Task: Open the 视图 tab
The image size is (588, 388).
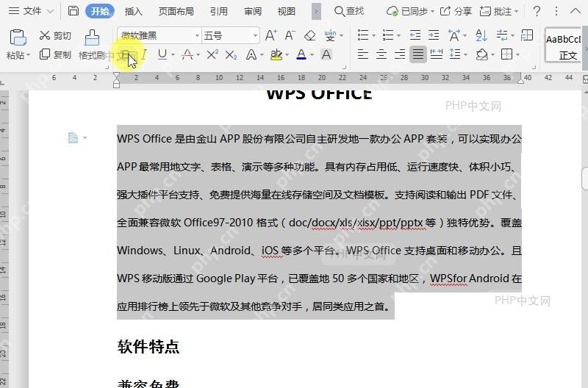Action: point(287,12)
